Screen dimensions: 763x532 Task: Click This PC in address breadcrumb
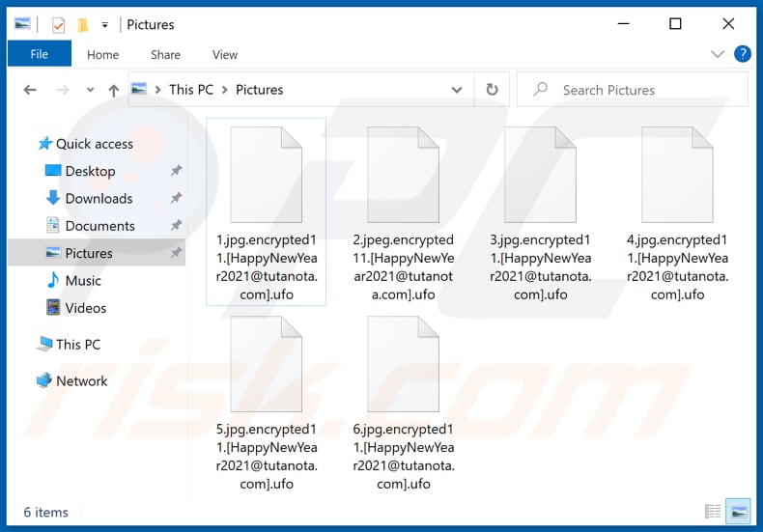point(191,90)
